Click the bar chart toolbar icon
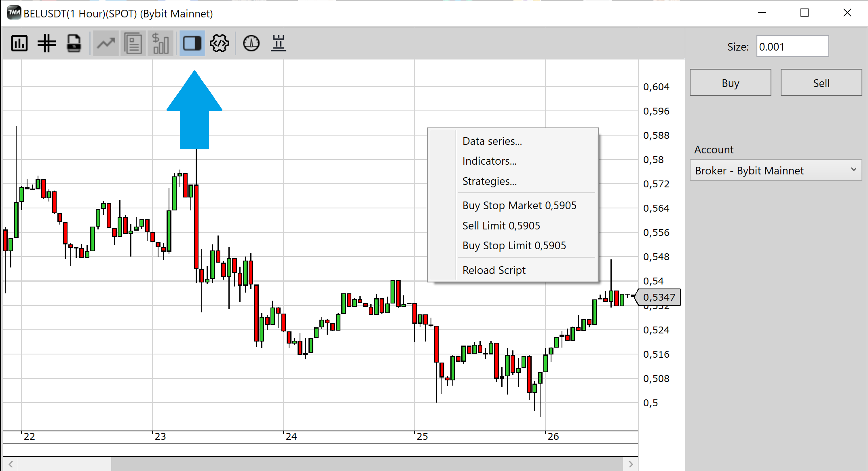868x471 pixels. point(19,43)
